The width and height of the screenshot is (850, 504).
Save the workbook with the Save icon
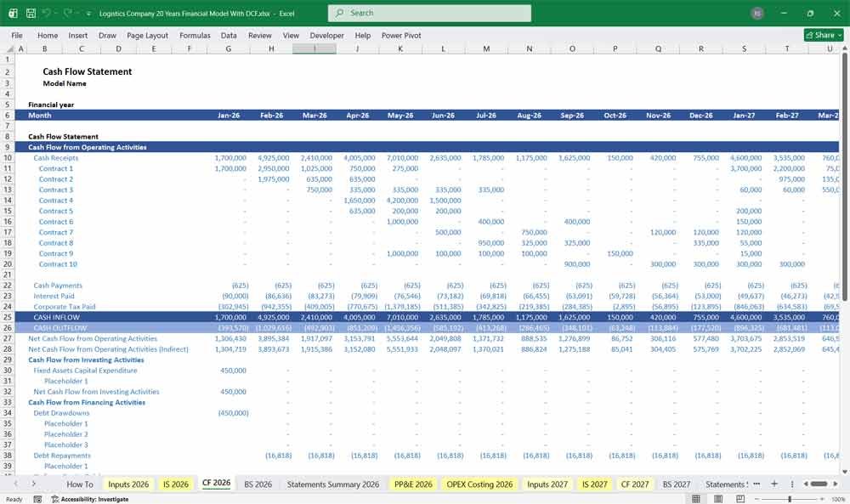click(31, 13)
